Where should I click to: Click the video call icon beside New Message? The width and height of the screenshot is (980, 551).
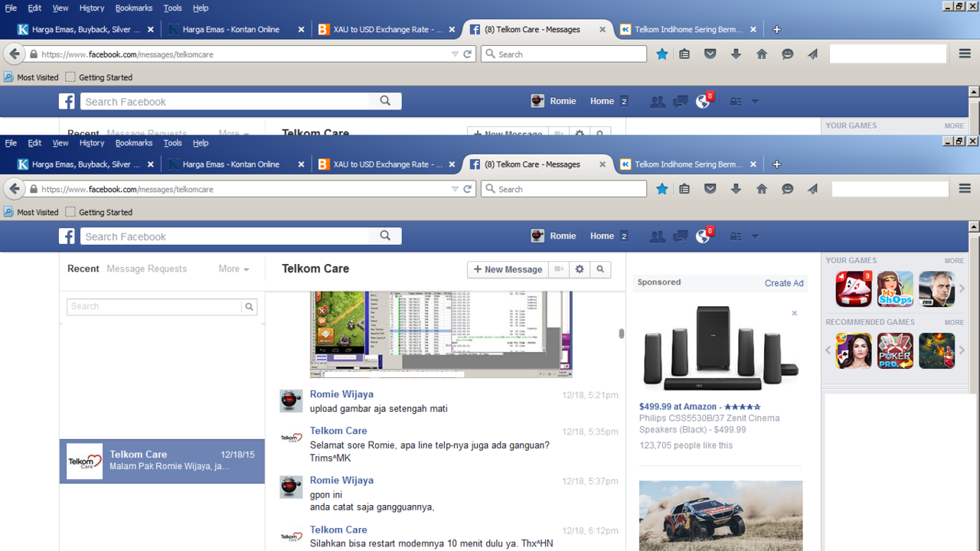pos(559,269)
